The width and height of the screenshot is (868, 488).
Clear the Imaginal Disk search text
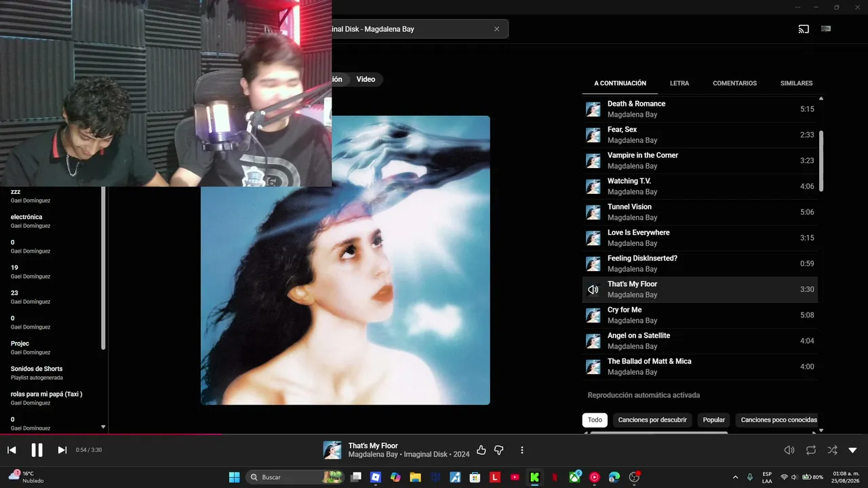pos(496,29)
